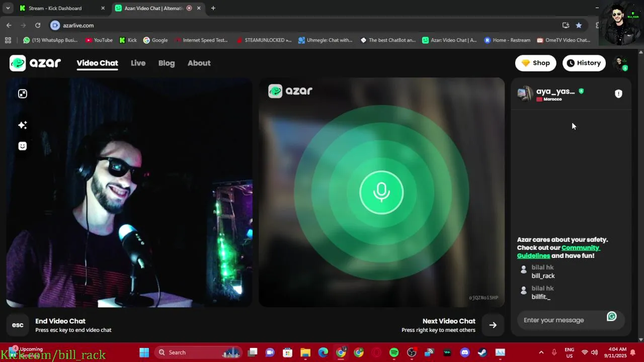The image size is (644, 362).
Task: Open sparkle effects on own video
Action: point(23,125)
